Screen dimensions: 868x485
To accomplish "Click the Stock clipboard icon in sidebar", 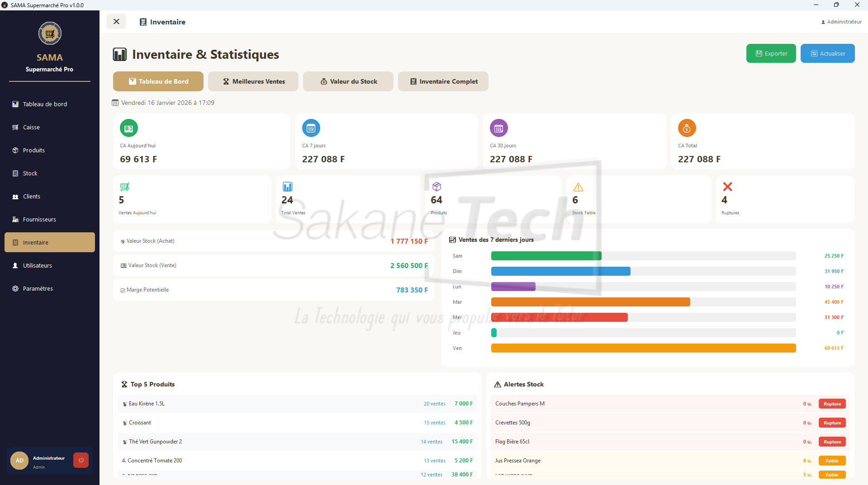I will tap(15, 173).
